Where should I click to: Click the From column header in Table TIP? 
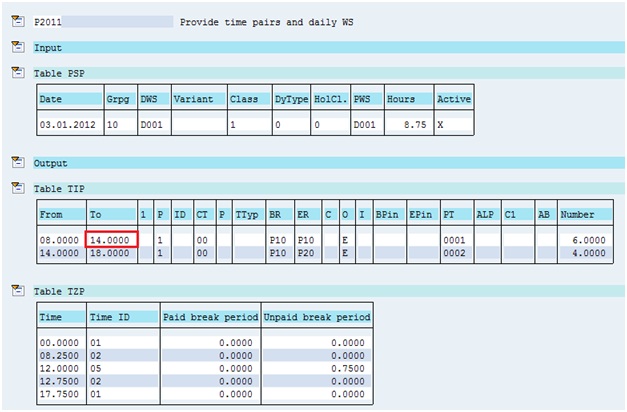coord(51,214)
